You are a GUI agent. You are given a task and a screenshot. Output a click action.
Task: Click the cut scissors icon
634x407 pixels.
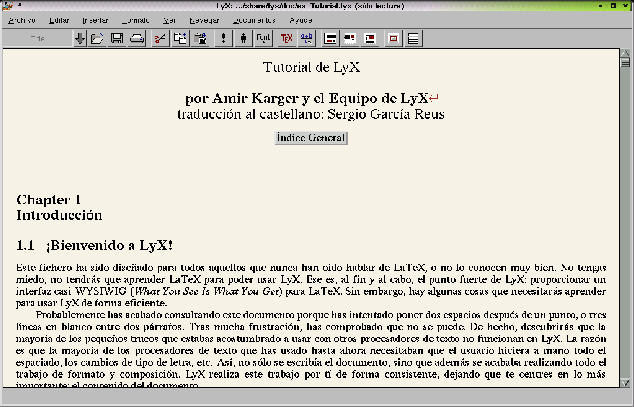coord(160,38)
